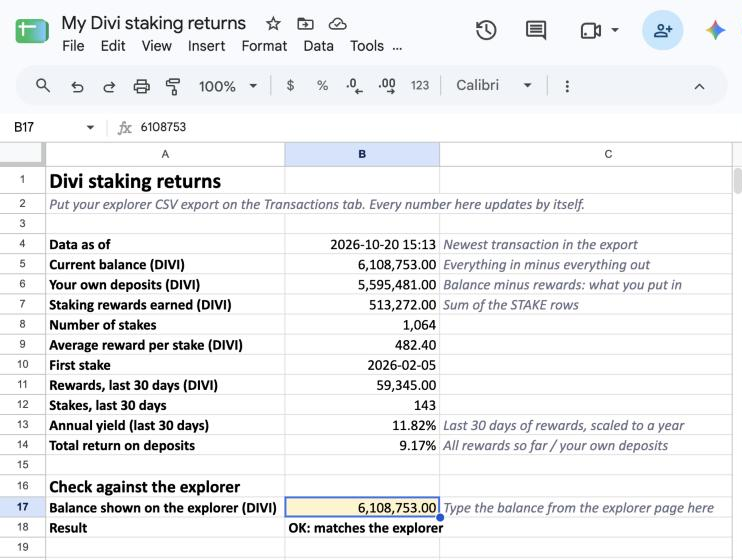
Task: Open the name box dropdown arrow
Action: coord(90,127)
